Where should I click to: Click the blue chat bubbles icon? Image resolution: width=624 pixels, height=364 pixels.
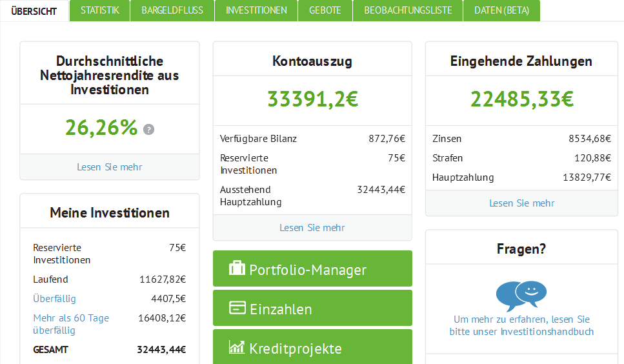(521, 296)
